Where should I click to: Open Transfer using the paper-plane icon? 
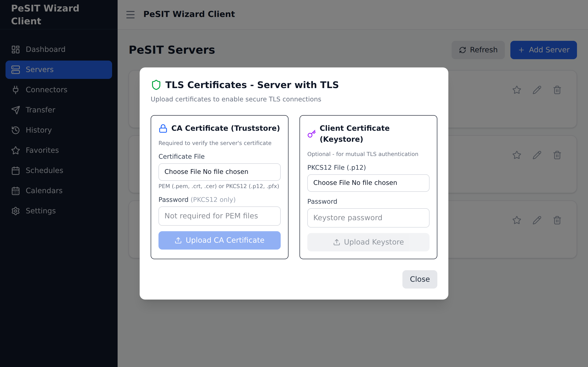[x=16, y=110]
